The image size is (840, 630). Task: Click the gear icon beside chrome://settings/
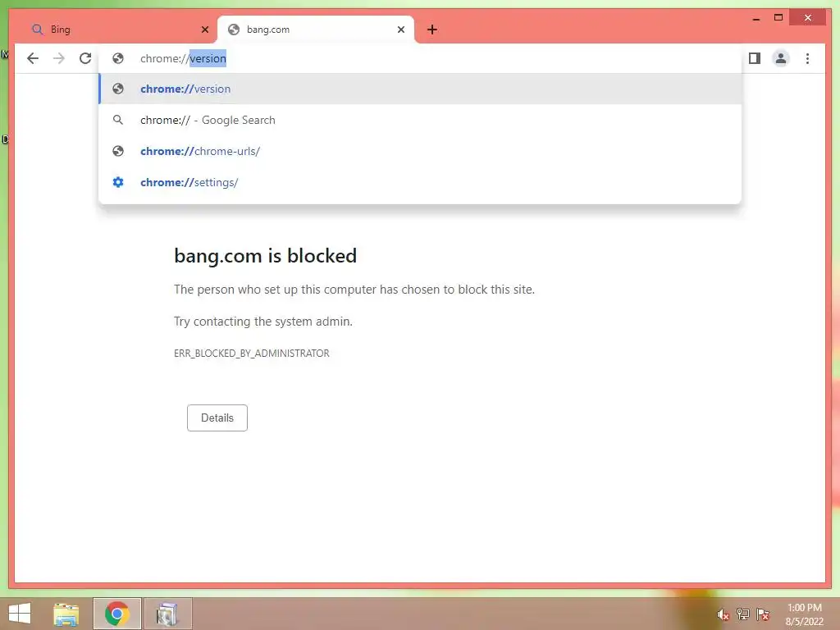118,182
